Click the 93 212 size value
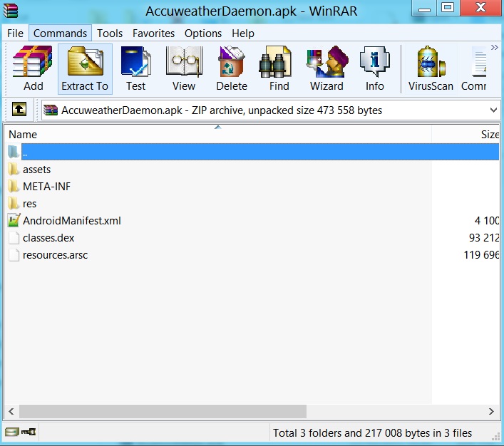Viewport: 504px width, 446px height. tap(484, 238)
